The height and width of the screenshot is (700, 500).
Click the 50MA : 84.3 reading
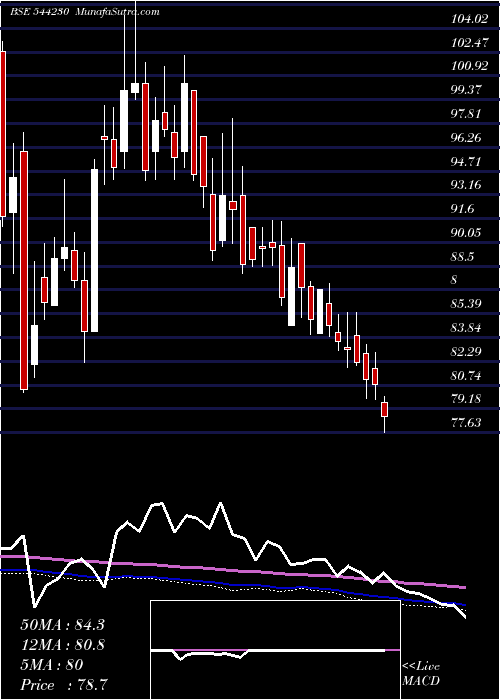click(62, 625)
